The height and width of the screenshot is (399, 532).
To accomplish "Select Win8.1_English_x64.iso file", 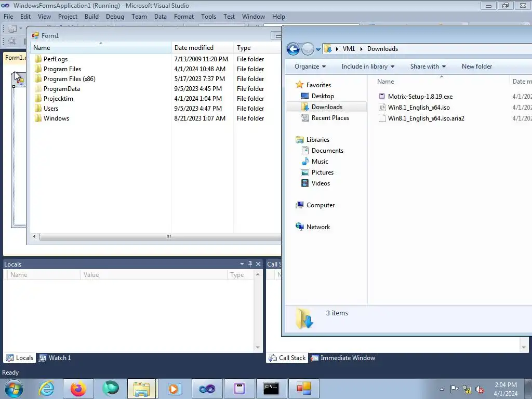I will (419, 107).
